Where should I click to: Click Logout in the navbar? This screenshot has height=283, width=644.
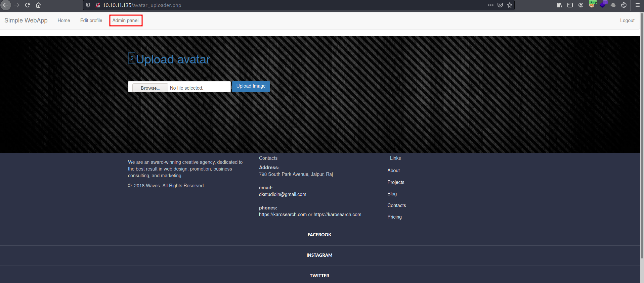point(627,20)
